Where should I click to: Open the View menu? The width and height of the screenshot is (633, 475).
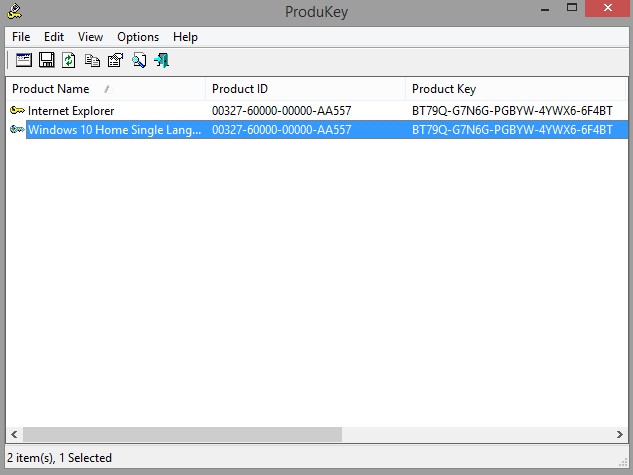coord(90,37)
